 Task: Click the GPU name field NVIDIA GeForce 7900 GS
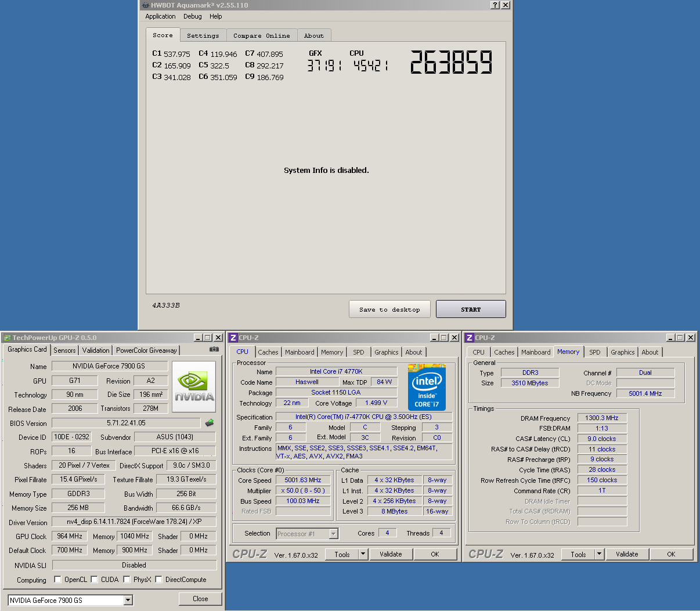coord(109,366)
